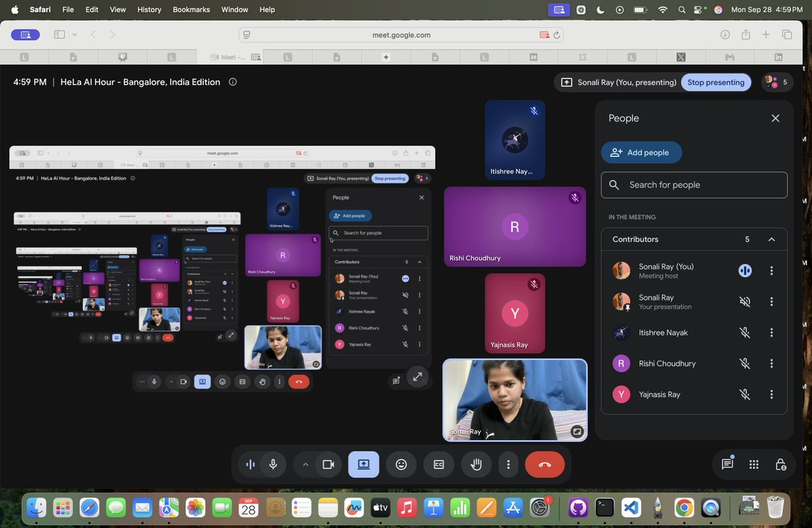Image resolution: width=812 pixels, height=528 pixels.
Task: Select the Yajnasis Ray video tile
Action: click(515, 313)
